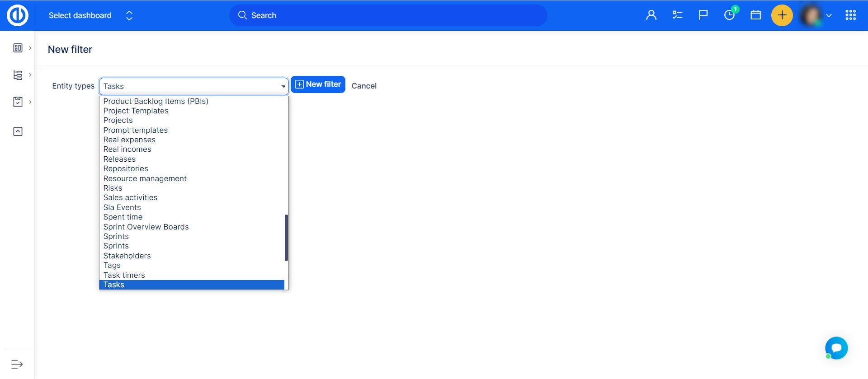Click the New filter button

point(318,84)
